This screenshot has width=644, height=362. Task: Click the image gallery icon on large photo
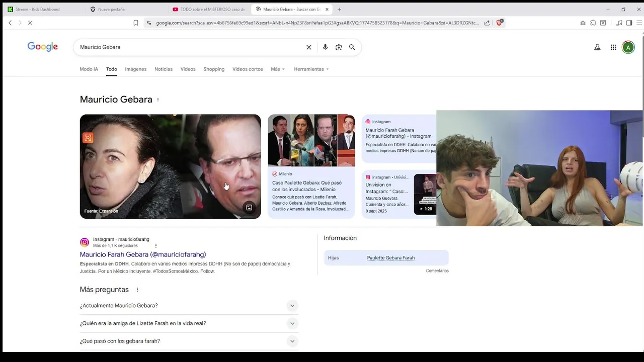249,208
